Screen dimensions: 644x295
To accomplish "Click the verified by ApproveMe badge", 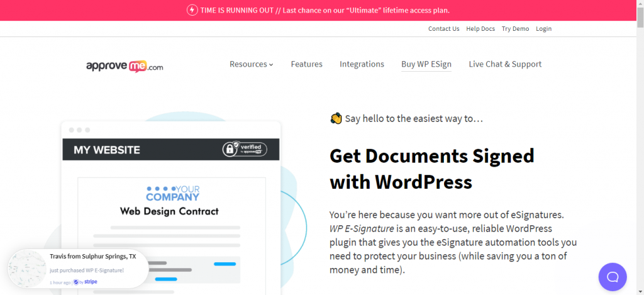I will 245,148.
